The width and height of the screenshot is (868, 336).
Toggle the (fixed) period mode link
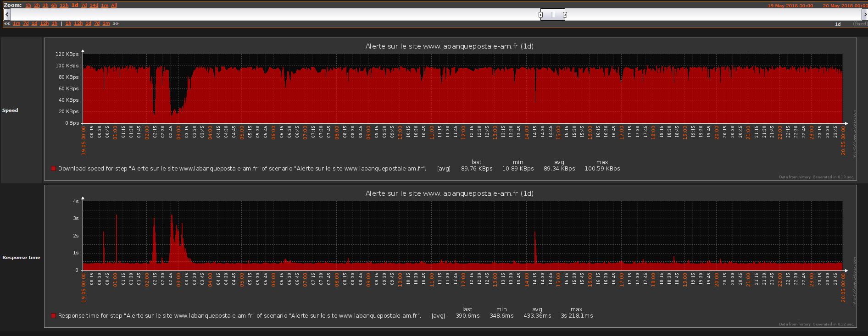(x=860, y=24)
